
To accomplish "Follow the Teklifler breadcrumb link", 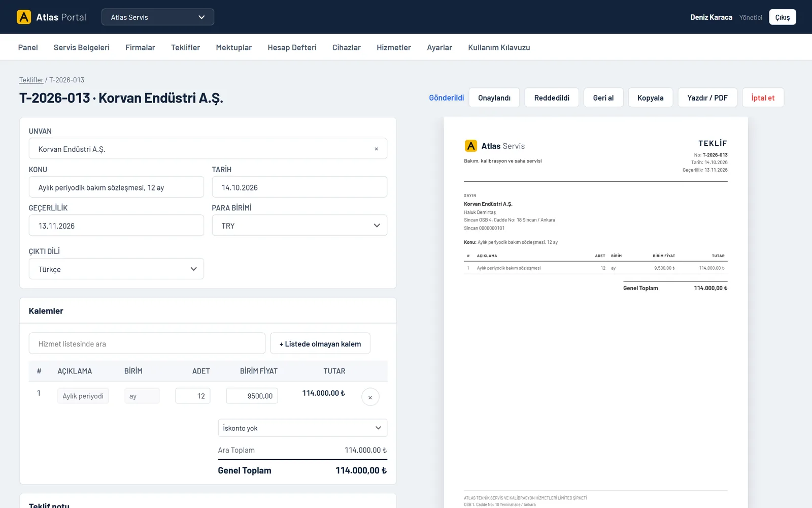I will point(31,80).
